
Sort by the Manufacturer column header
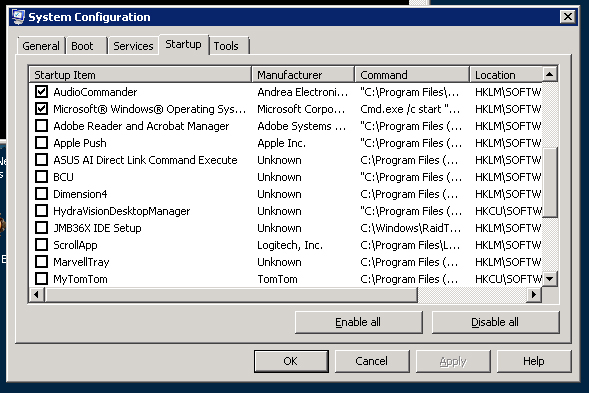[x=303, y=75]
